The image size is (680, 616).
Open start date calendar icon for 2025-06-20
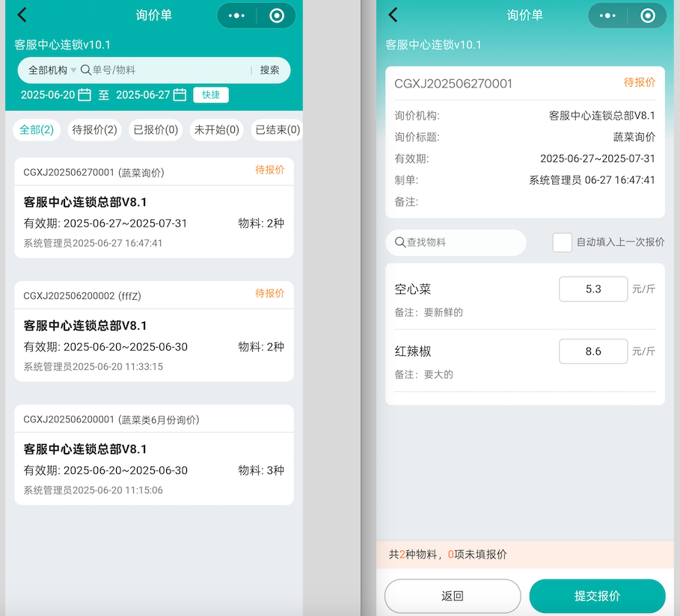click(85, 95)
